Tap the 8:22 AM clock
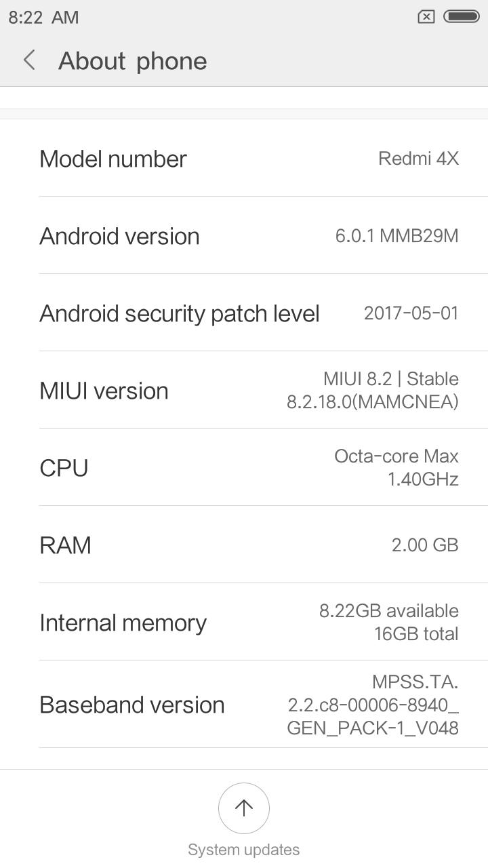Image resolution: width=488 pixels, height=868 pixels. [43, 17]
